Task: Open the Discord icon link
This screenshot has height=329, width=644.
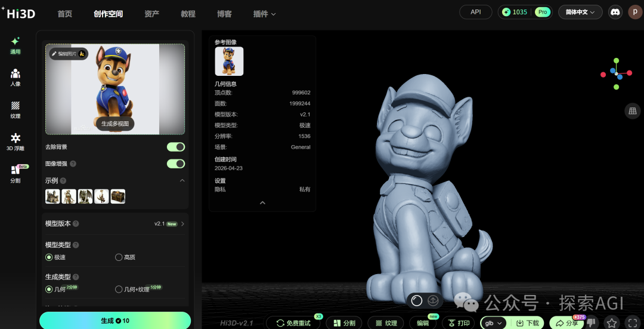Action: click(615, 12)
